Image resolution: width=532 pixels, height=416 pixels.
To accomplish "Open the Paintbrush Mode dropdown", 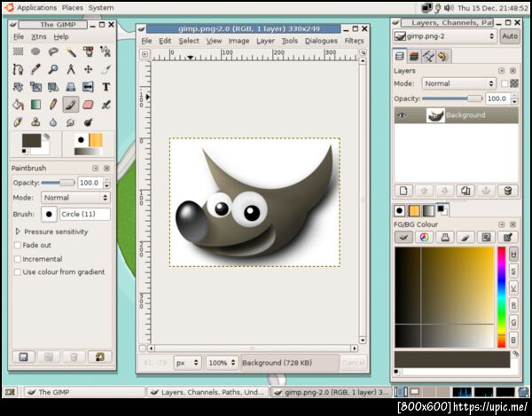I will click(74, 198).
